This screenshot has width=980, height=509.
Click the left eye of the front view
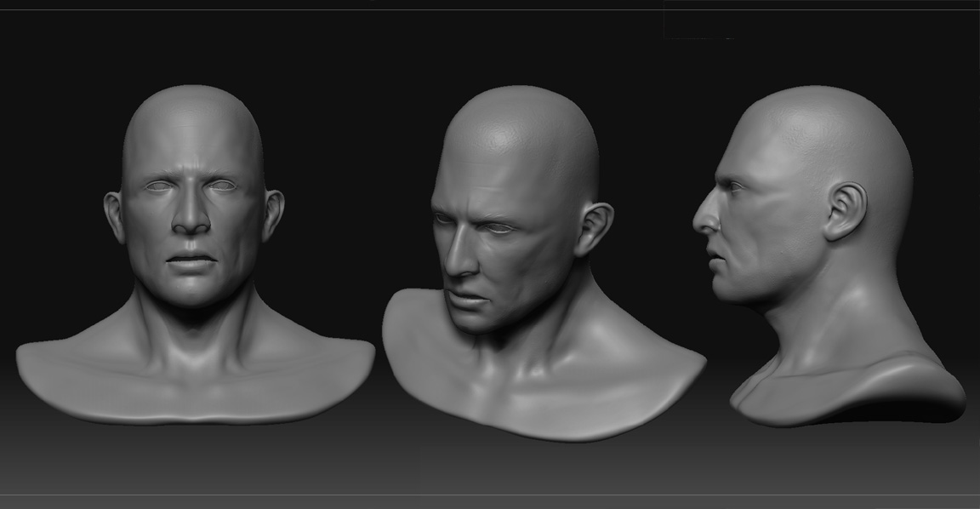[158, 186]
